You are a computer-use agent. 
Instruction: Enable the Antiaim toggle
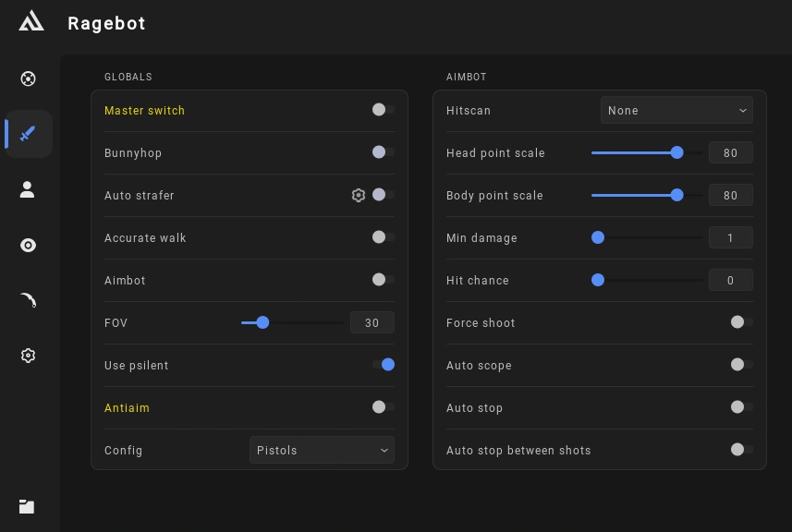[384, 406]
